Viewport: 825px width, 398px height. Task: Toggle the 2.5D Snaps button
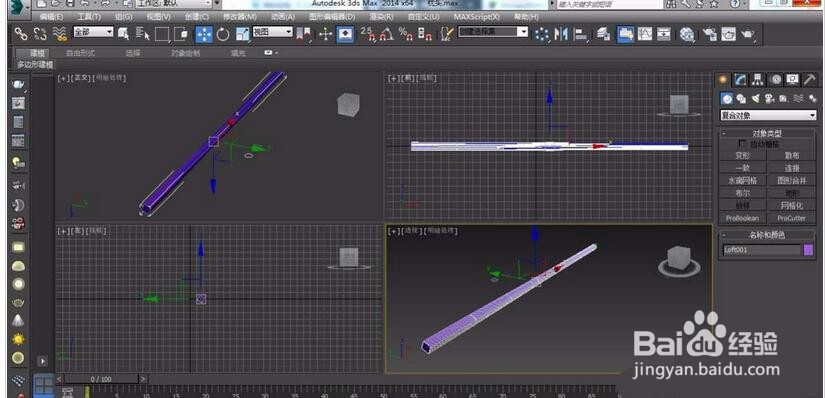point(368,34)
